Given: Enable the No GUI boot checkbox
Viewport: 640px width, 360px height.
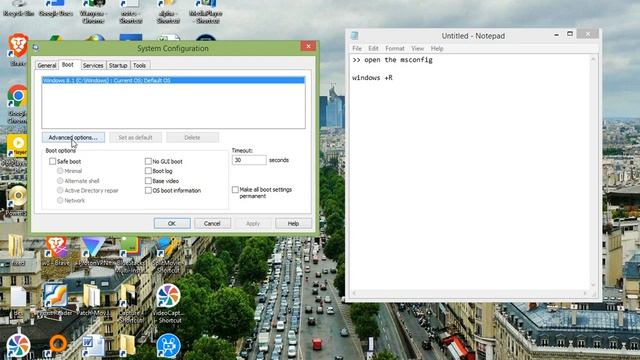Looking at the screenshot, I should (148, 161).
